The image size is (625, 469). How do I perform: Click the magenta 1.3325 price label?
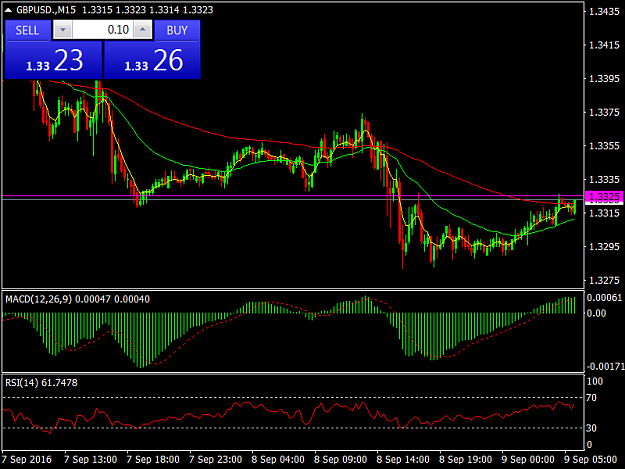[604, 197]
